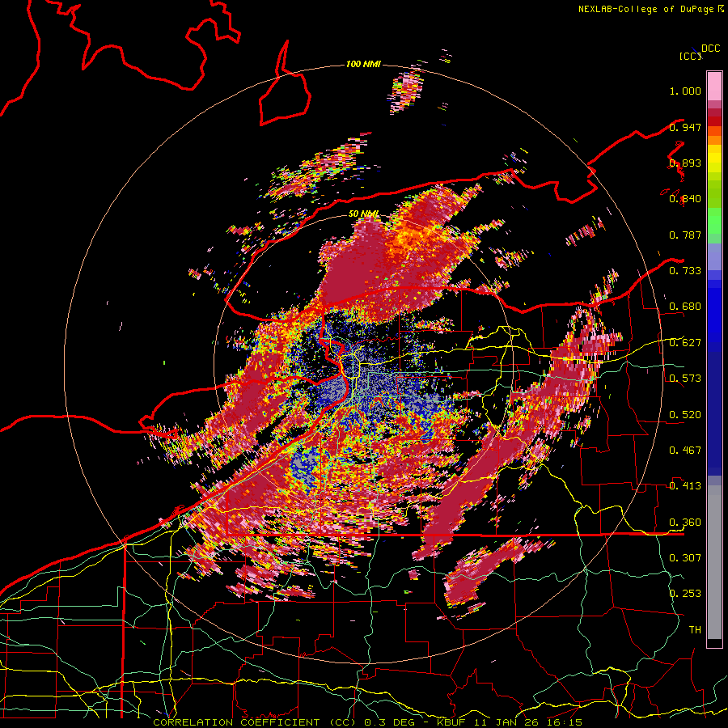The width and height of the screenshot is (728, 728).
Task: Pick the light pink segment of the color bar
Action: tap(714, 87)
